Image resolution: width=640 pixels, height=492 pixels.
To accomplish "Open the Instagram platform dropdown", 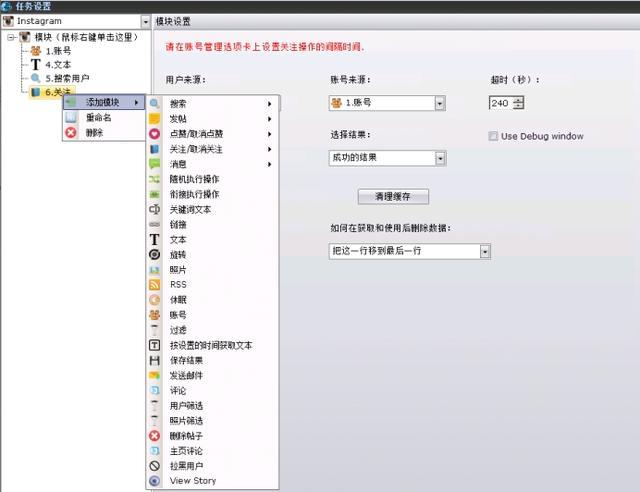I will [145, 21].
